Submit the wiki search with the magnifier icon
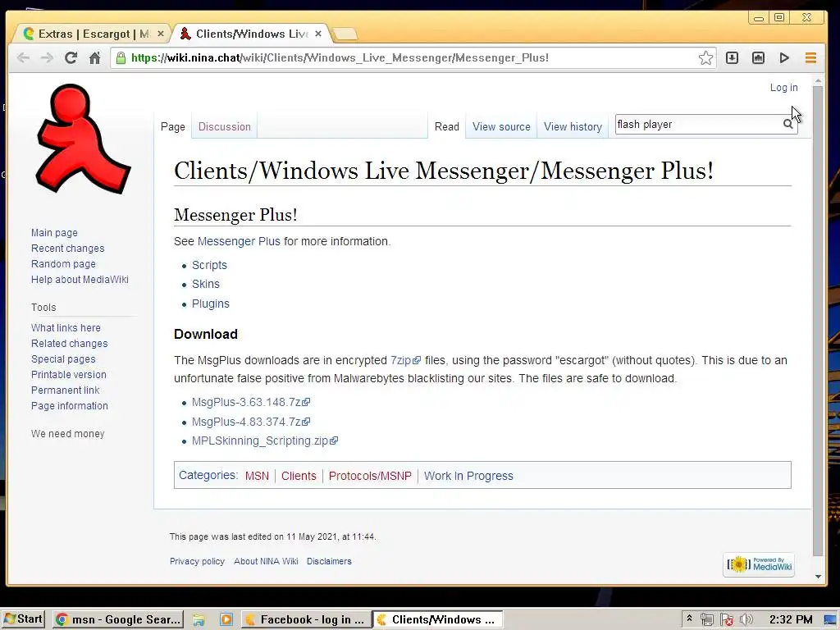 pos(788,125)
